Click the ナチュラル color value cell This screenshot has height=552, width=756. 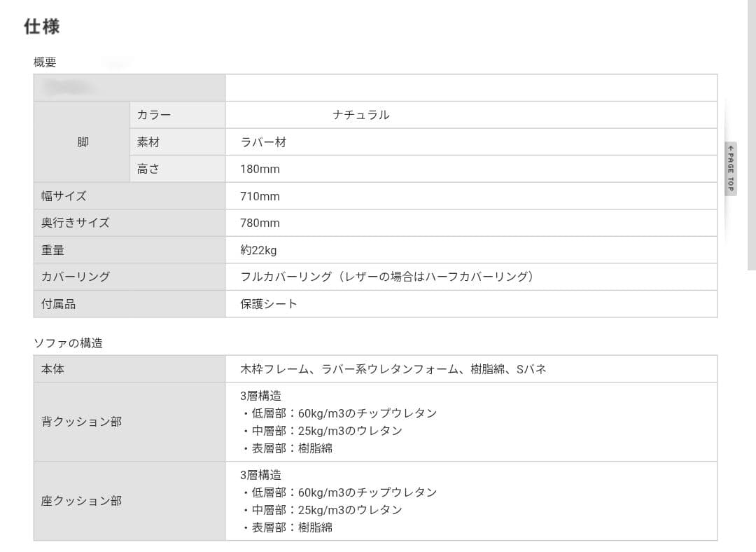[x=359, y=114]
